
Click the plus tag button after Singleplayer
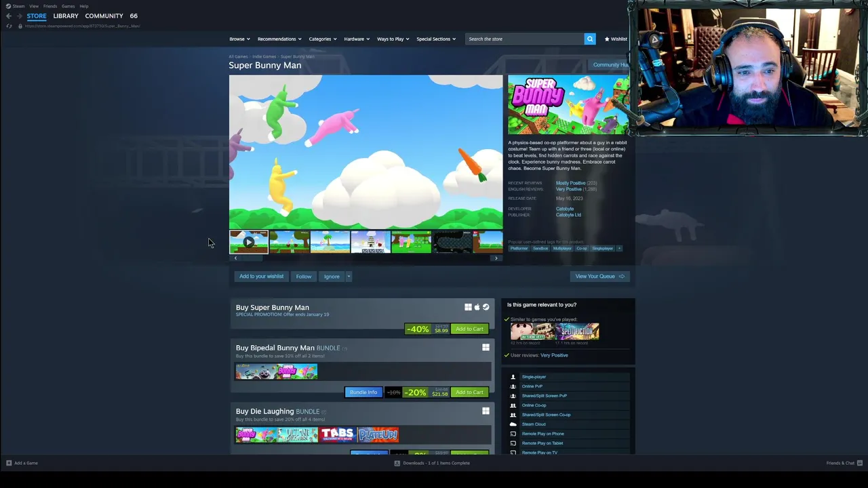coord(619,248)
